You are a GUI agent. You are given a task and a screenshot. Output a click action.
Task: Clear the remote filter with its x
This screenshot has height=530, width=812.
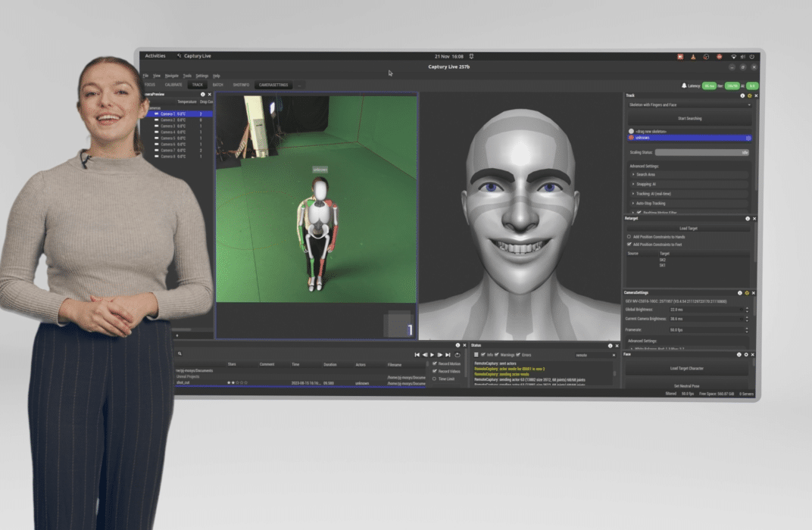[x=614, y=355]
